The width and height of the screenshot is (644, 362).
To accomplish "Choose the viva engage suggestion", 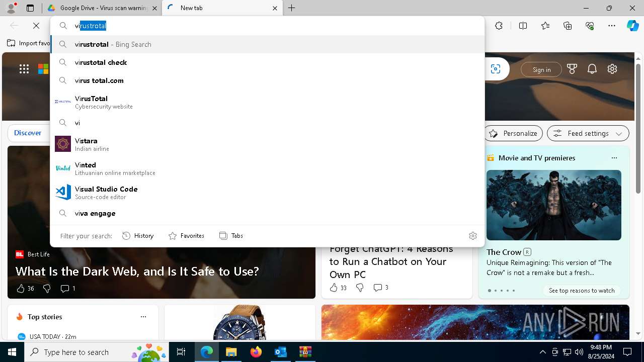I will click(x=267, y=213).
